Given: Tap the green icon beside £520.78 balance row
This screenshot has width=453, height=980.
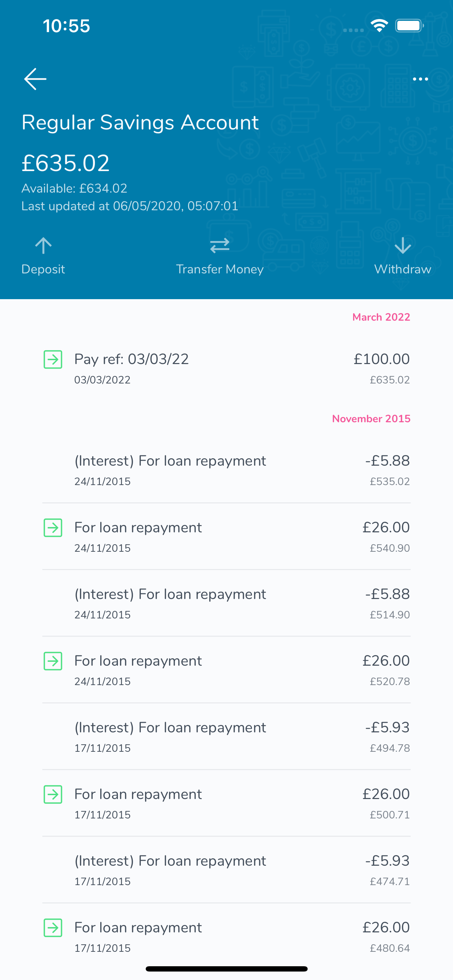Looking at the screenshot, I should [53, 661].
